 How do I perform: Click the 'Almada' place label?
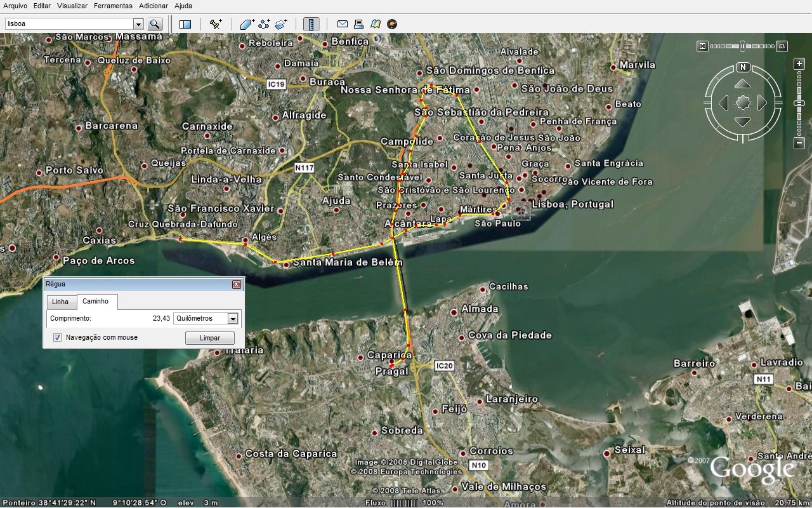[x=480, y=309]
